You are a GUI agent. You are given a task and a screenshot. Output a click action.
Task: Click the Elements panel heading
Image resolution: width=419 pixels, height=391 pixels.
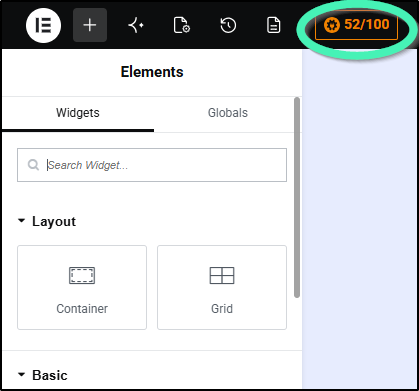coord(152,72)
